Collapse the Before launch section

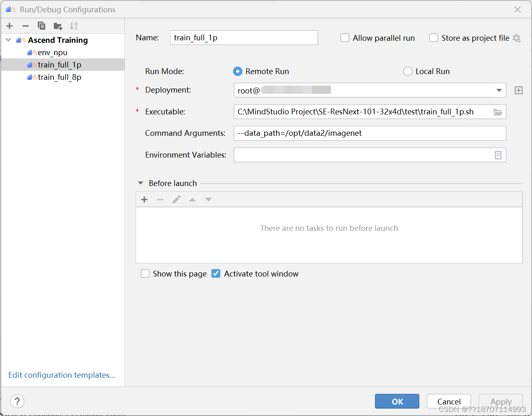click(141, 183)
